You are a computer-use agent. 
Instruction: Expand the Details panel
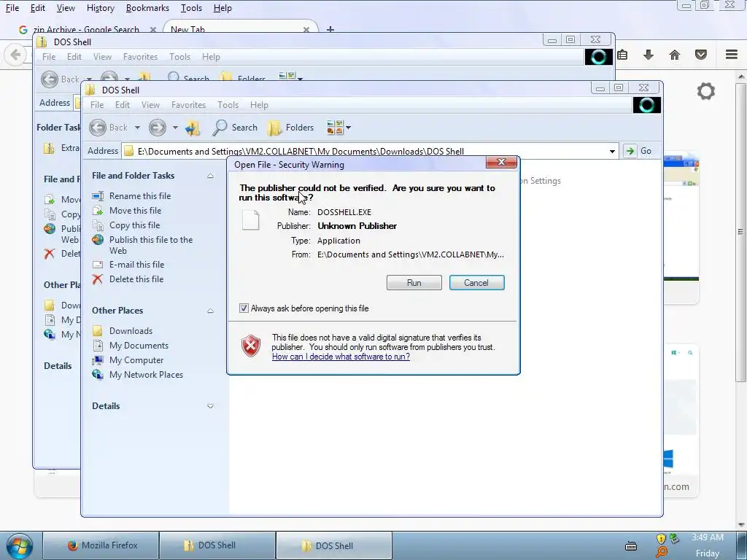[x=210, y=406]
